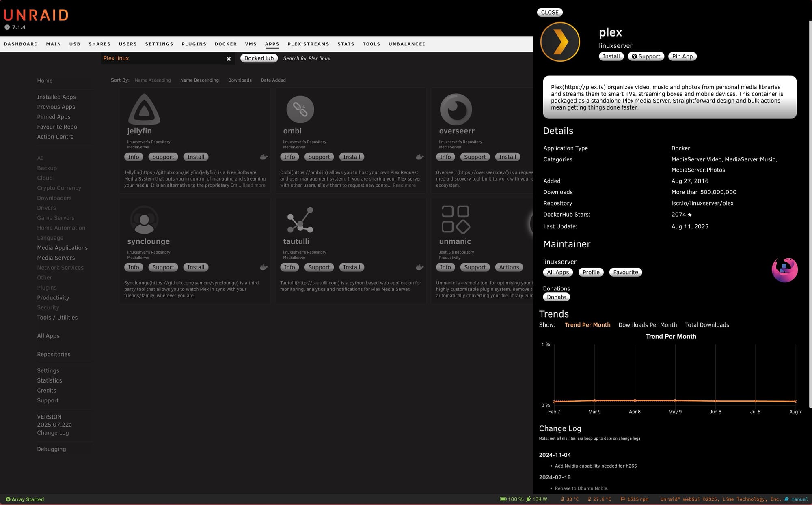Click the tautulli network icon
Viewport: 812px width, 505px height.
300,219
